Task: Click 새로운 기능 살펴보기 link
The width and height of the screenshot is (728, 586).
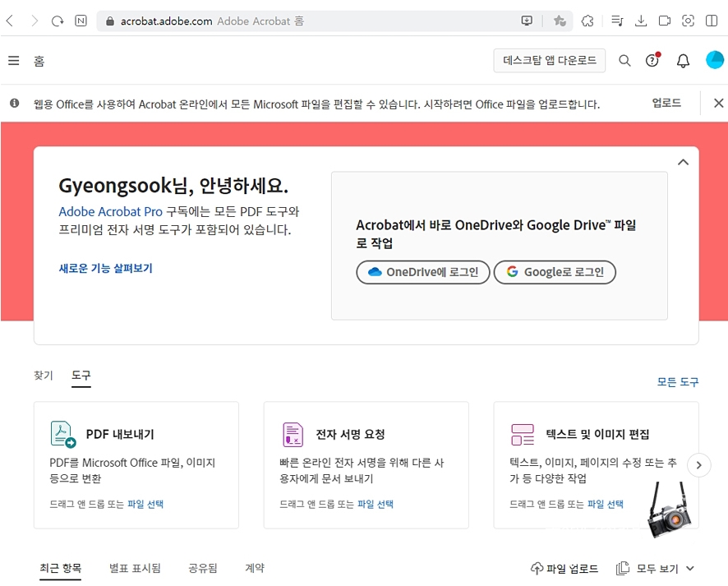Action: pyautogui.click(x=105, y=269)
